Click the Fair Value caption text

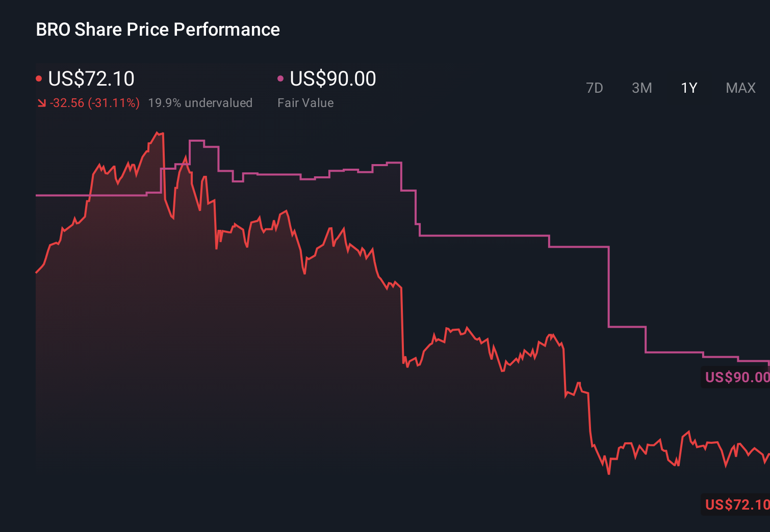click(305, 102)
